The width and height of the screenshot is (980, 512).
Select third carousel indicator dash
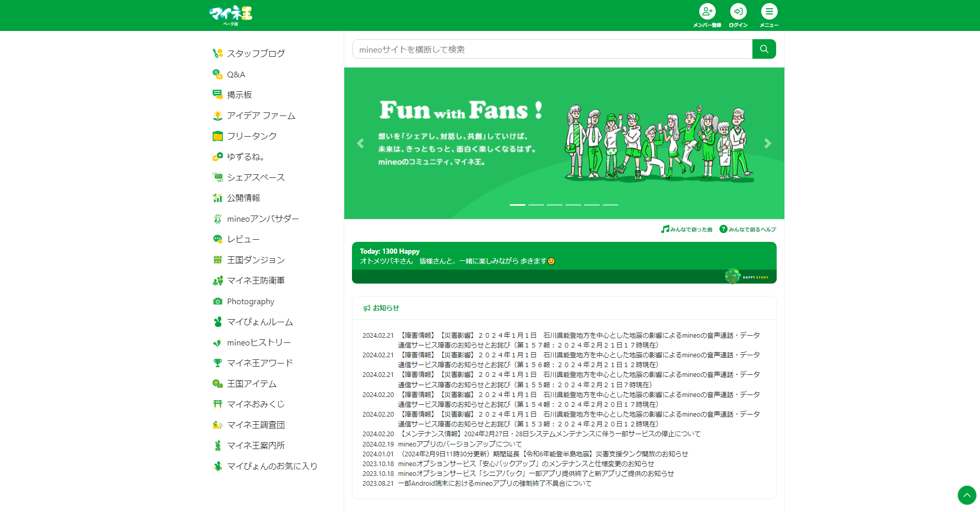555,205
